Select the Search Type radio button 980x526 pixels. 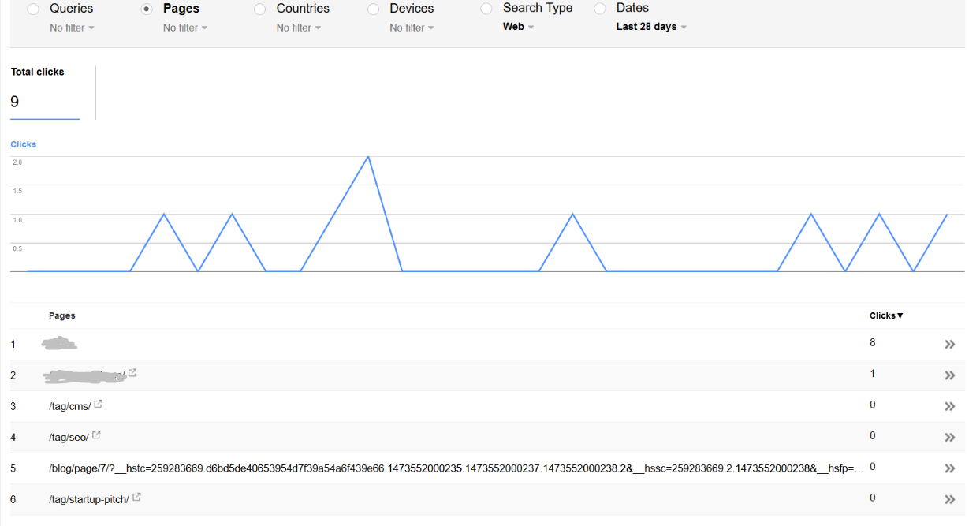pyautogui.click(x=486, y=8)
